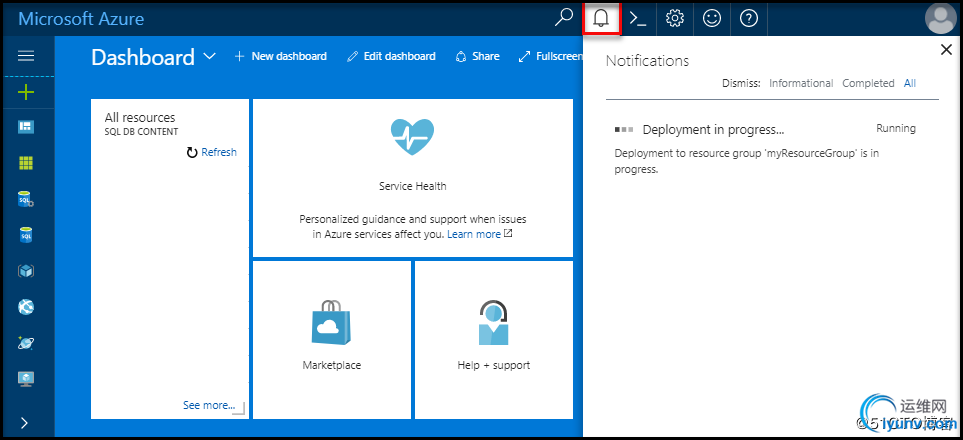Open the Marketplace tile
Screen dimensions: 963x440
[x=332, y=339]
